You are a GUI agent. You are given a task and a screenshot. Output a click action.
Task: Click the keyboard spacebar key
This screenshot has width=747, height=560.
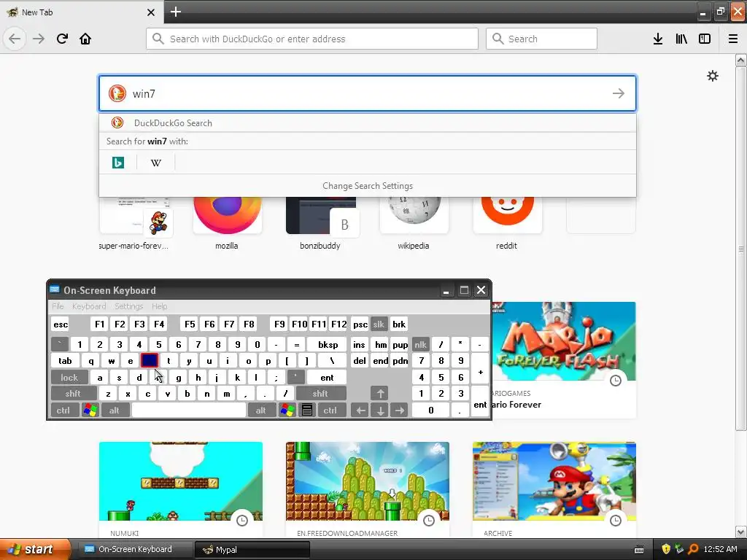pos(189,410)
